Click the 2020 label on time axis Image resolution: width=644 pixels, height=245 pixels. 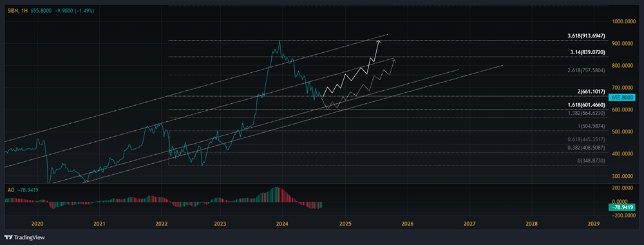(37, 224)
